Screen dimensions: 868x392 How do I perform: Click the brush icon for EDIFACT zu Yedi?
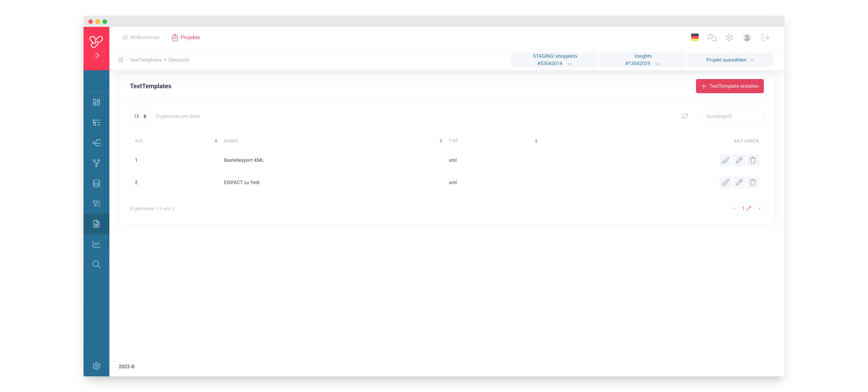725,182
